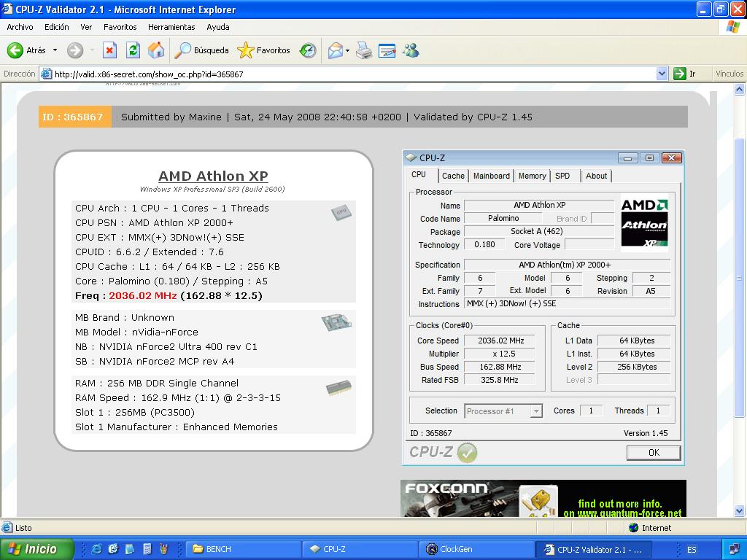This screenshot has height=560, width=747.
Task: Switch to the ClockGen taskbar button
Action: pos(476,549)
